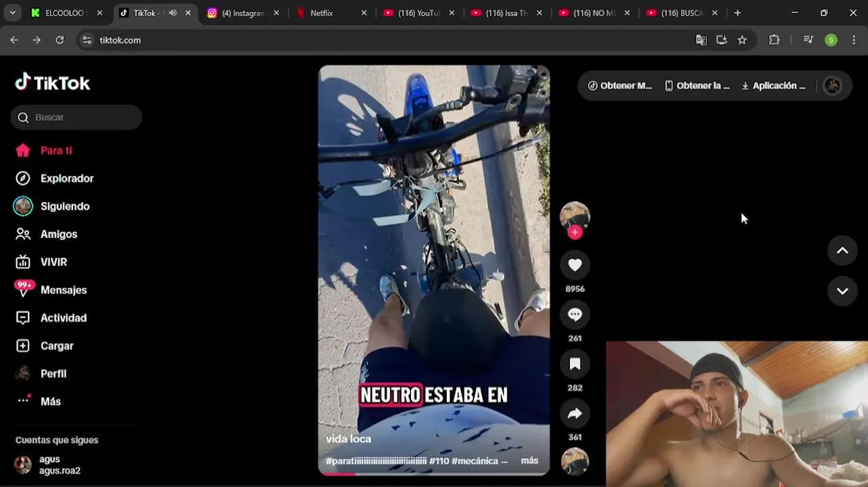Viewport: 868px width, 487px height.
Task: Expand caption with más link
Action: tap(529, 461)
